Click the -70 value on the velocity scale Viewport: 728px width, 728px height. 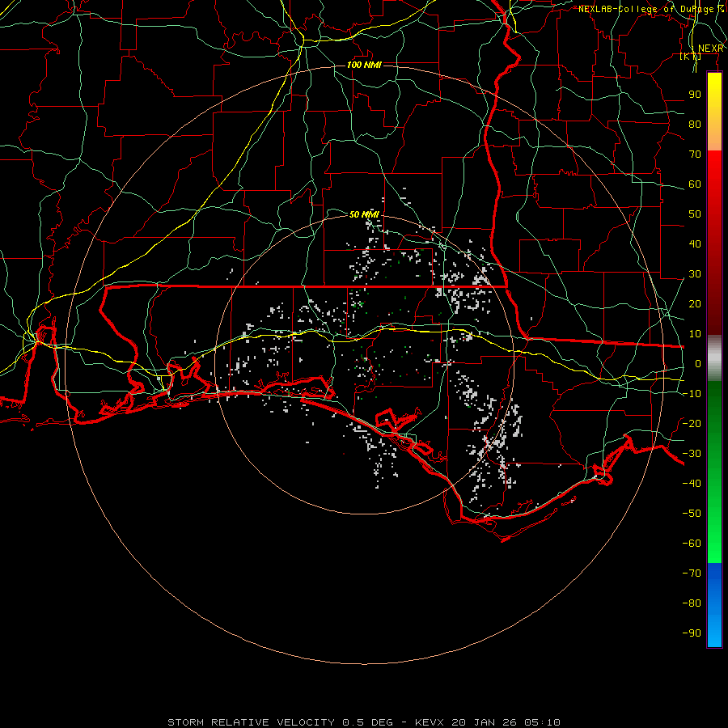coord(692,574)
